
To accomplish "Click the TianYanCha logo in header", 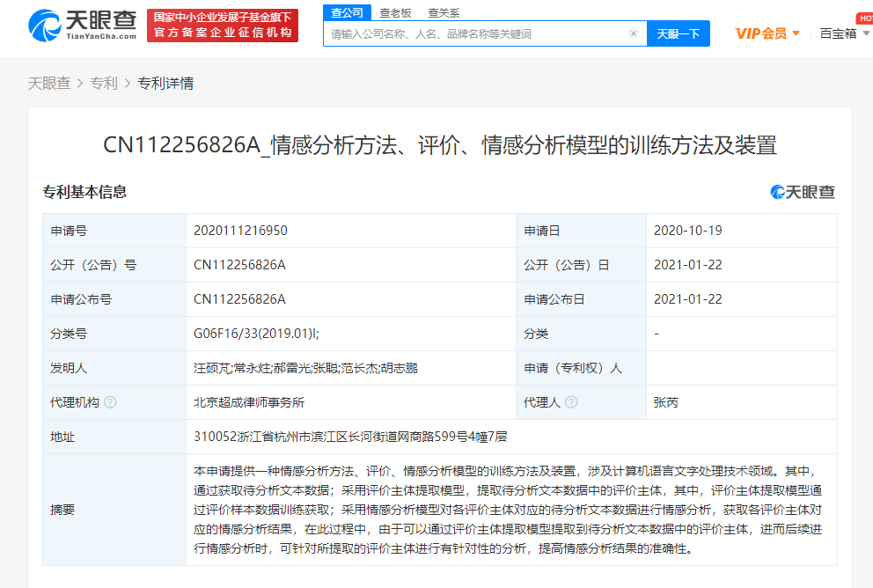I will [84, 26].
